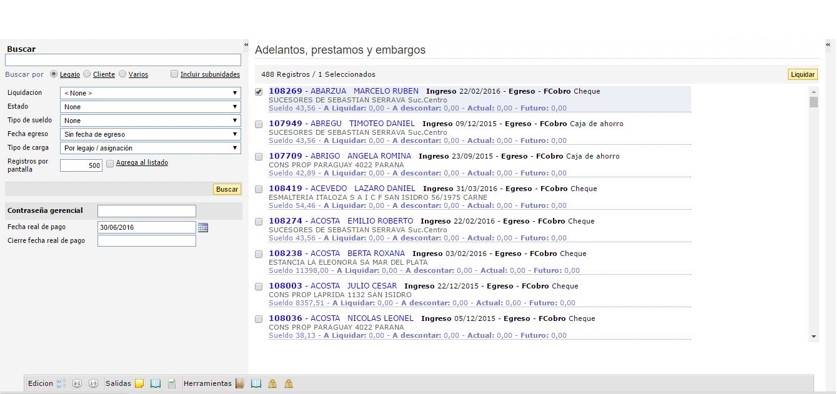Open legajo link 107949 ABREGU TIMOTEO DANIEL

click(342, 123)
